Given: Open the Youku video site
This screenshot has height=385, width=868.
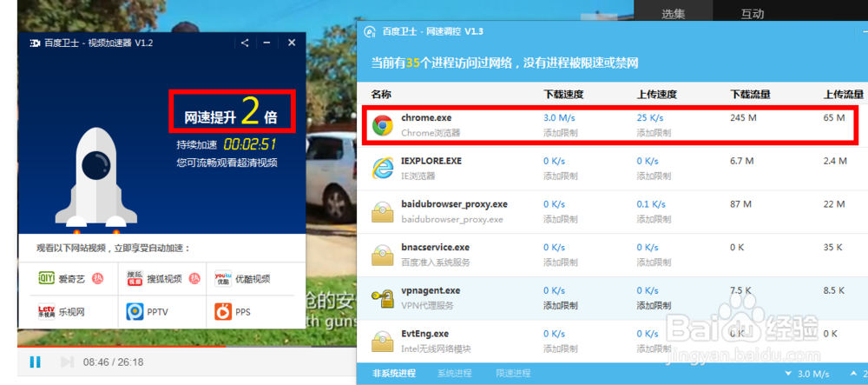Looking at the screenshot, I should 242,279.
